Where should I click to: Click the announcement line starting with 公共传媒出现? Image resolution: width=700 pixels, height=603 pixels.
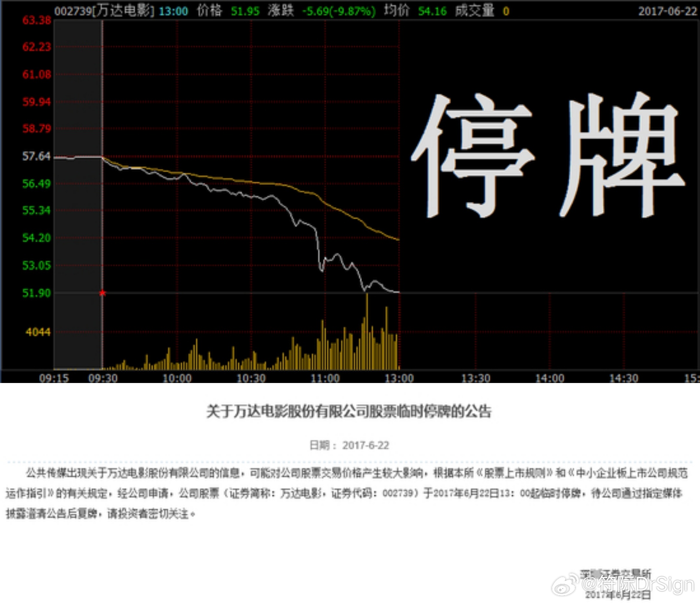pos(357,473)
